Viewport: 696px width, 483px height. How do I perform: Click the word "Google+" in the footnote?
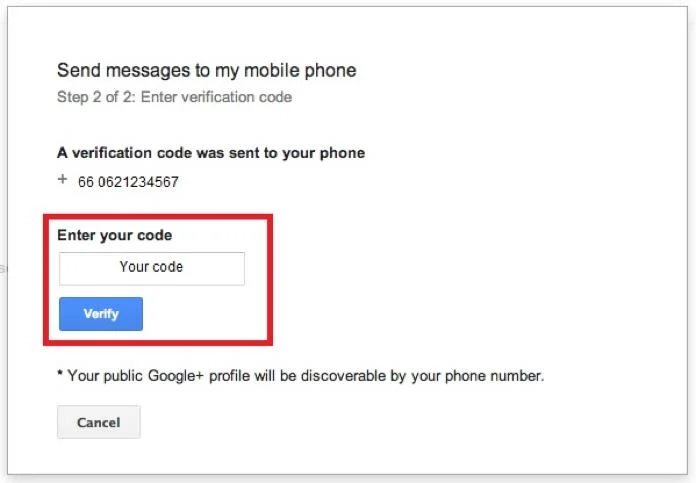pyautogui.click(x=176, y=376)
